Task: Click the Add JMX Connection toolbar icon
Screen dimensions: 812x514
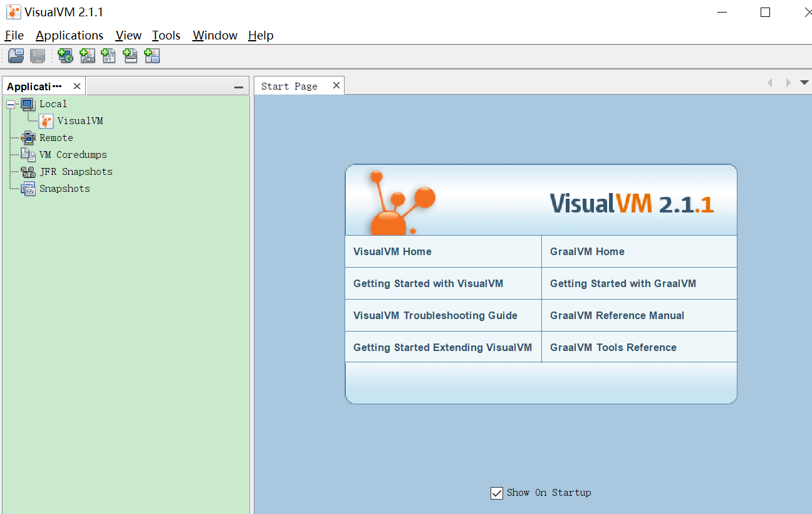Action: pos(87,56)
